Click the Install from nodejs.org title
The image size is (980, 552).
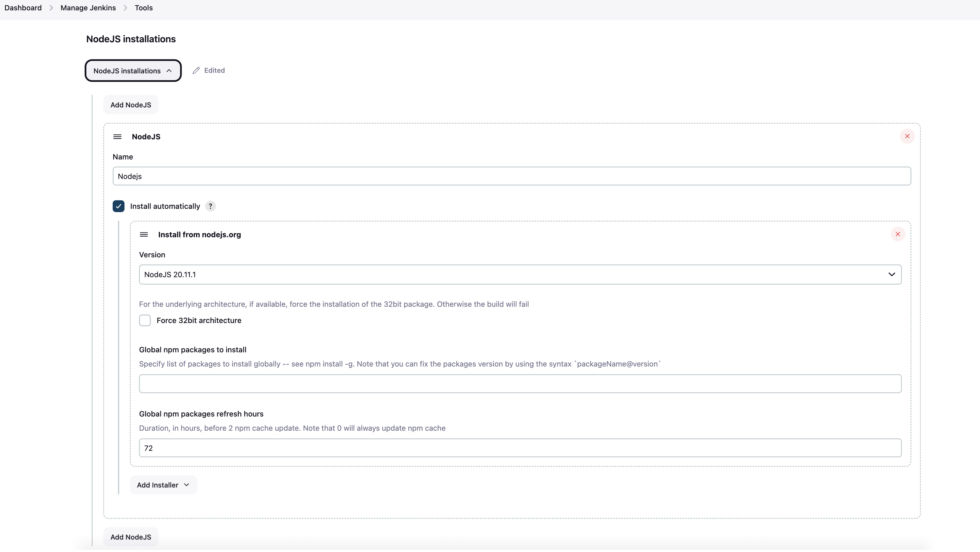pyautogui.click(x=199, y=235)
